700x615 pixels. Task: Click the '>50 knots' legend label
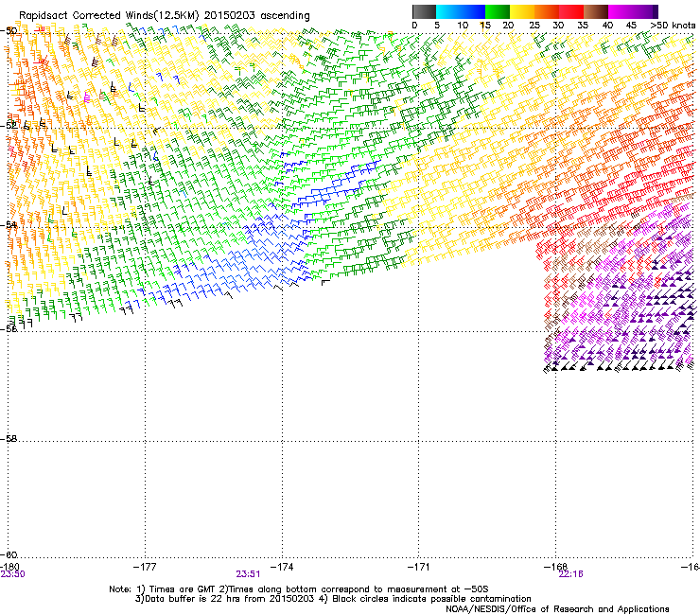coord(673,26)
